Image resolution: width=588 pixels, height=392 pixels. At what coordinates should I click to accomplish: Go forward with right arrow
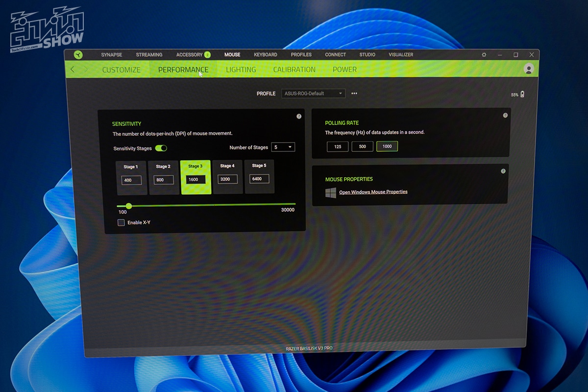tap(86, 70)
